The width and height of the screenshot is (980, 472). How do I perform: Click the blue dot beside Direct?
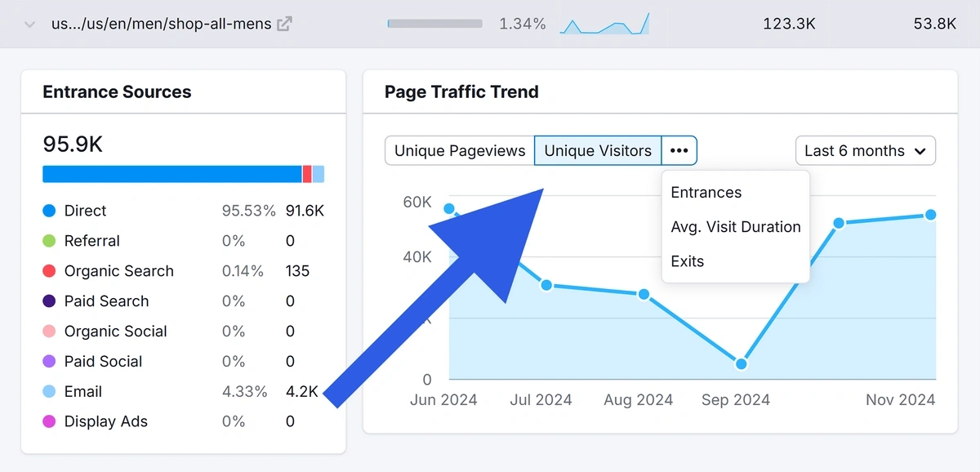[48, 210]
